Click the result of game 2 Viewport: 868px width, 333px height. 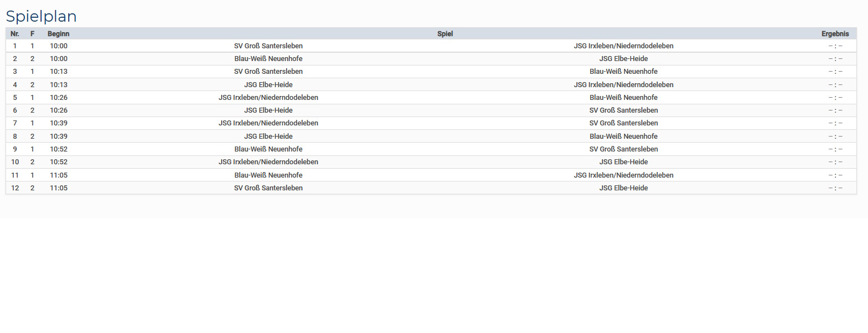[835, 59]
